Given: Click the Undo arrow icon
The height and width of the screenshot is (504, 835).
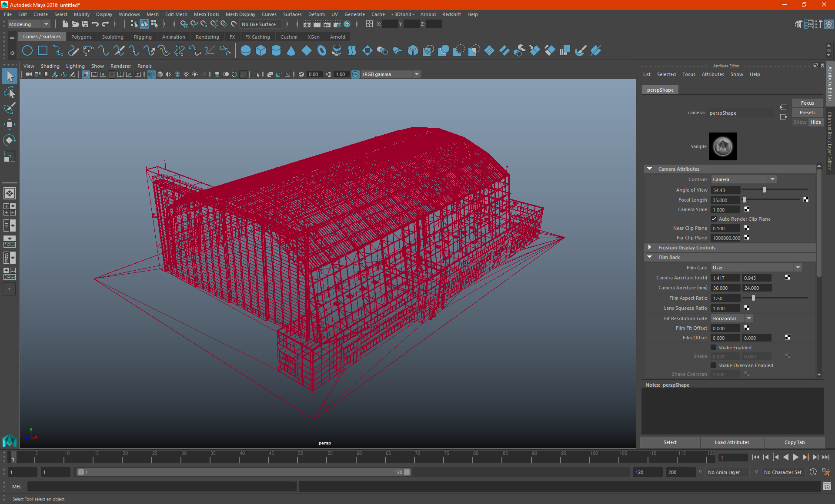Looking at the screenshot, I should pos(95,24).
